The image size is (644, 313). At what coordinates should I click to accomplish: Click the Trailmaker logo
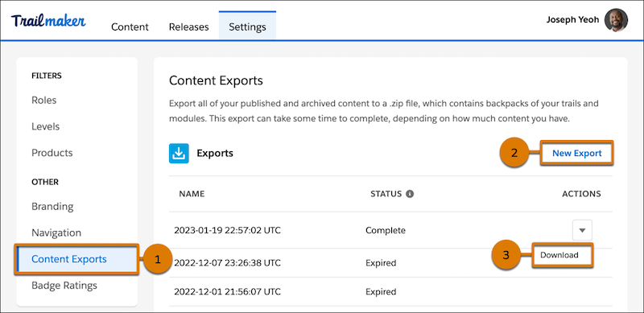click(48, 22)
